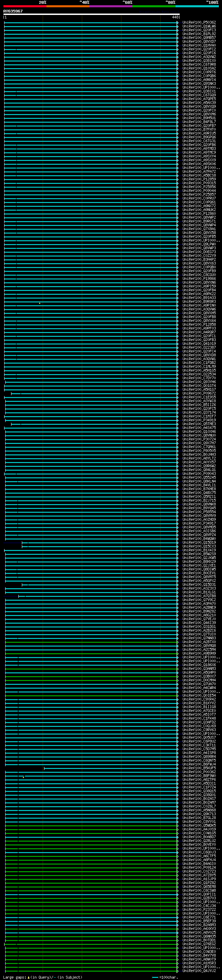
Task: Open UniRef100_P23722 entry
Action: click(199, 909)
